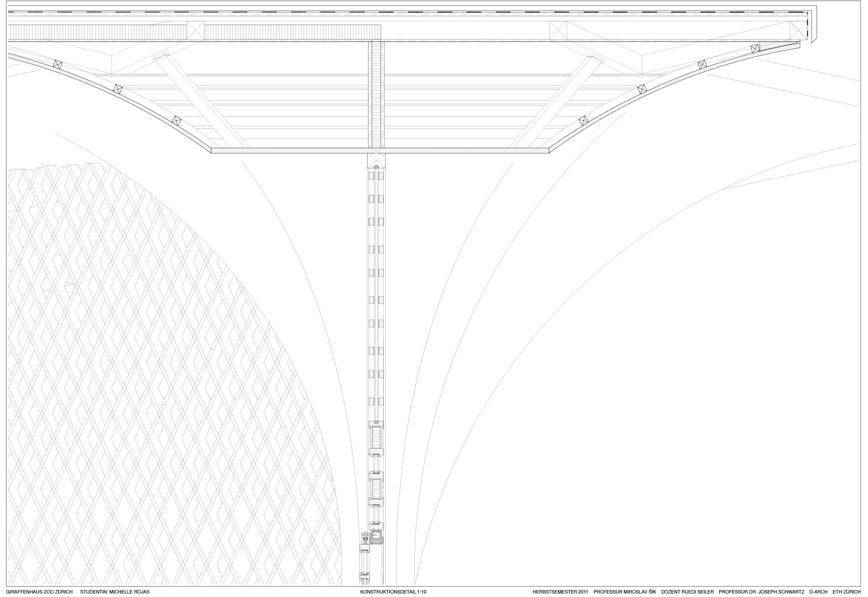868x597 pixels.
Task: Click the label "KONSTRUKTIONSDETAIL 1:10"
Action: (393, 592)
